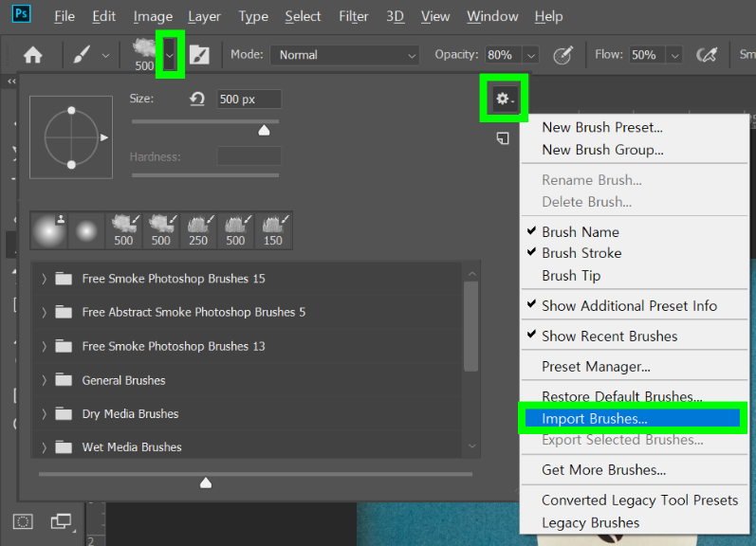Expand the General Brushes group
This screenshot has height=546, width=756.
[x=44, y=380]
